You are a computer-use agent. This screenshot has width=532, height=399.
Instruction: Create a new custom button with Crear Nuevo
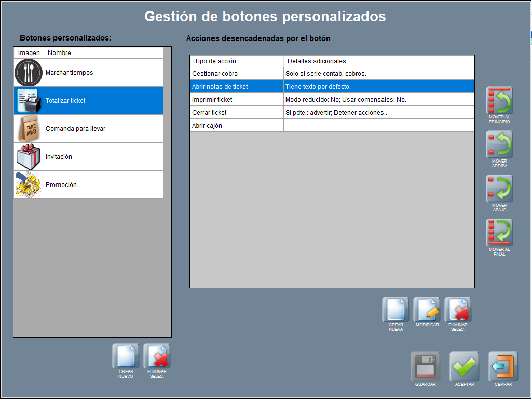pos(126,357)
